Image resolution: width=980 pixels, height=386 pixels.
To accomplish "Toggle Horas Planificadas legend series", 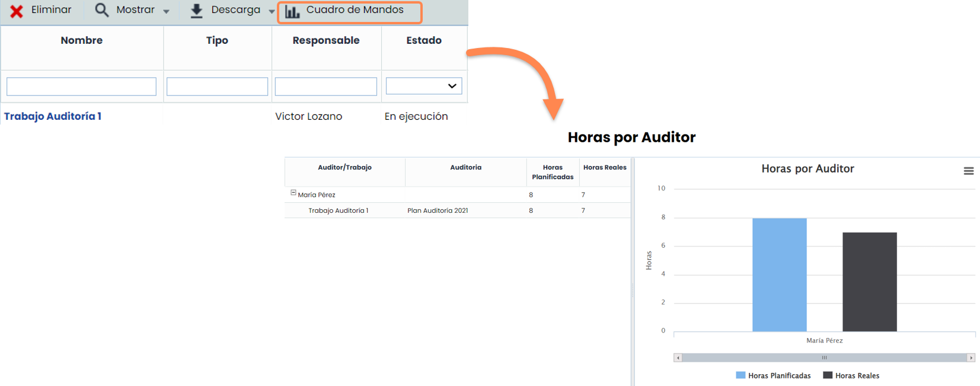I will point(773,375).
